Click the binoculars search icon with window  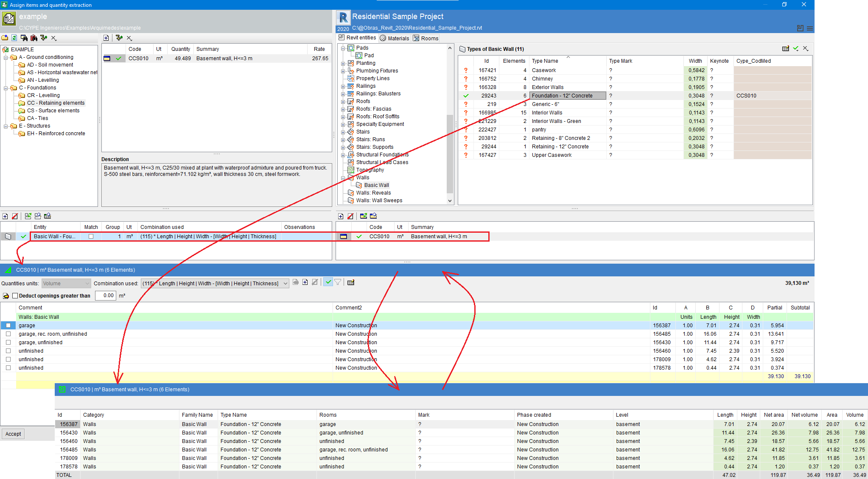24,38
